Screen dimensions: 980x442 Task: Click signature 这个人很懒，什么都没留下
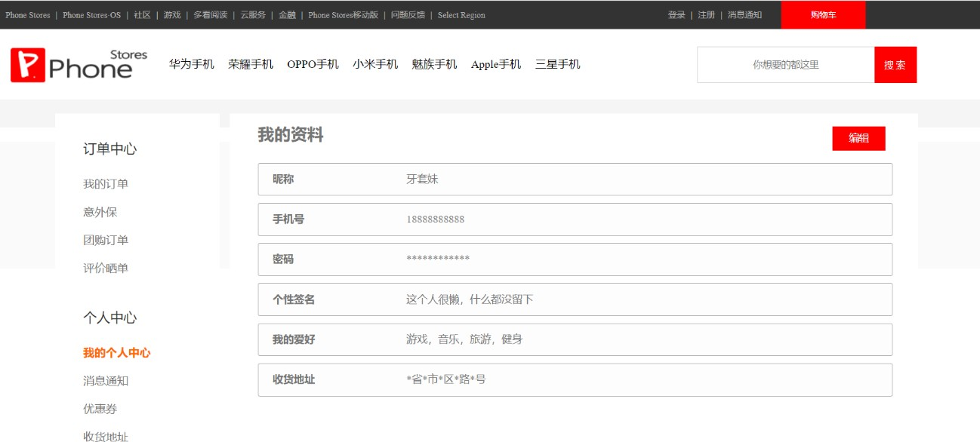pyautogui.click(x=470, y=299)
